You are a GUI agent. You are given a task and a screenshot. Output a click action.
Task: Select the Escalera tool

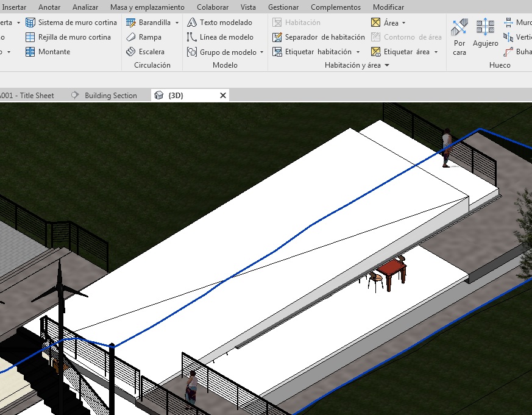[145, 52]
